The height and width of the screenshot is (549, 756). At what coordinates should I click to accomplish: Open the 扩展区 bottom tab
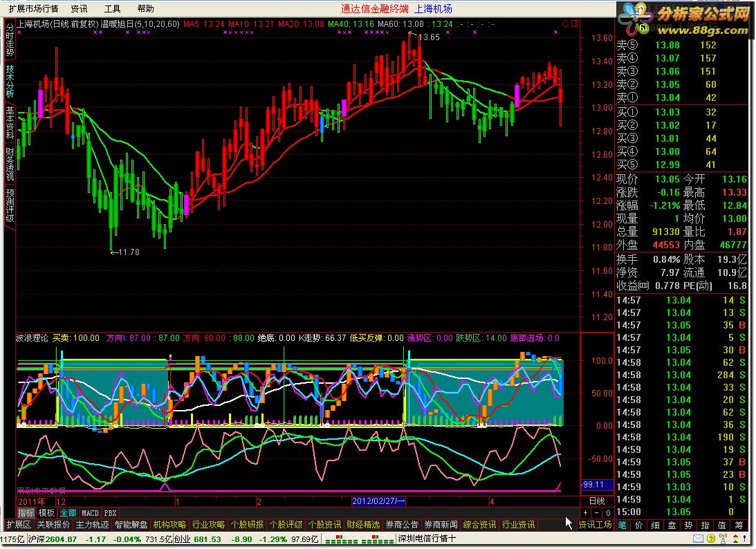tap(19, 524)
